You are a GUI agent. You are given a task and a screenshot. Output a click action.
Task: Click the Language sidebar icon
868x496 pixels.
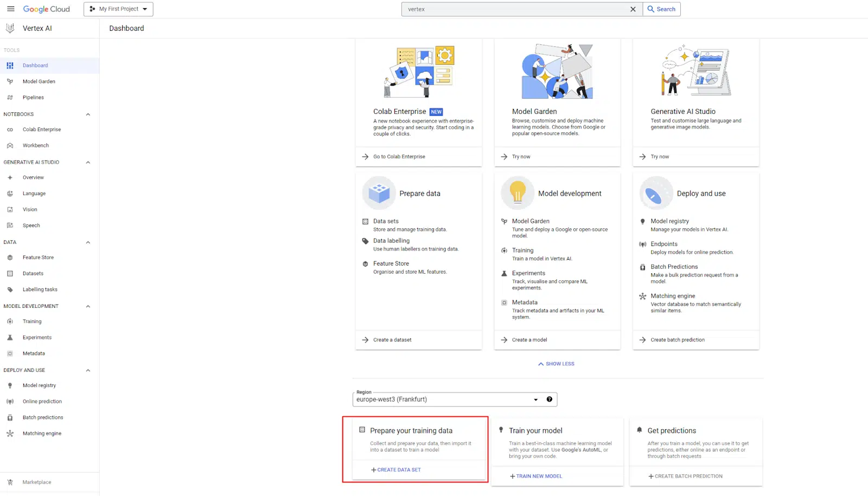coord(10,194)
